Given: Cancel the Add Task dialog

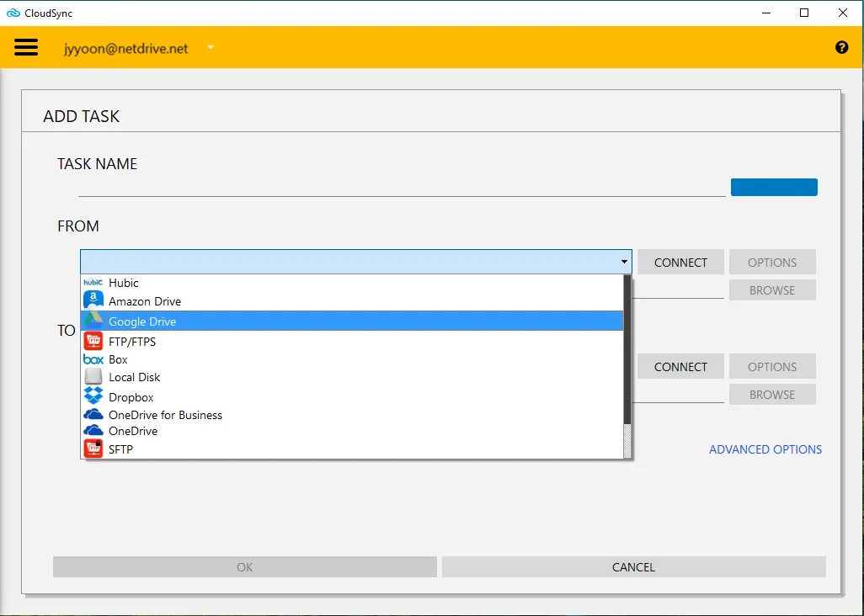Looking at the screenshot, I should point(633,567).
